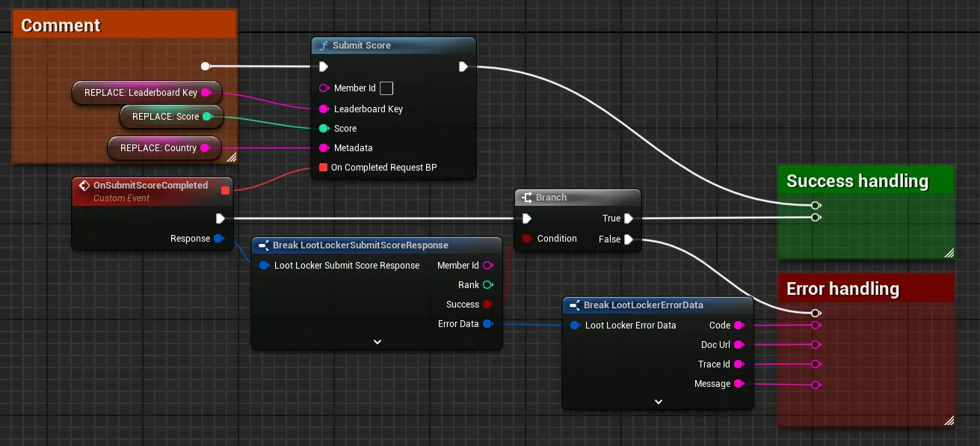Select the Submit Score node title
The height and width of the screenshot is (446, 980).
point(362,46)
